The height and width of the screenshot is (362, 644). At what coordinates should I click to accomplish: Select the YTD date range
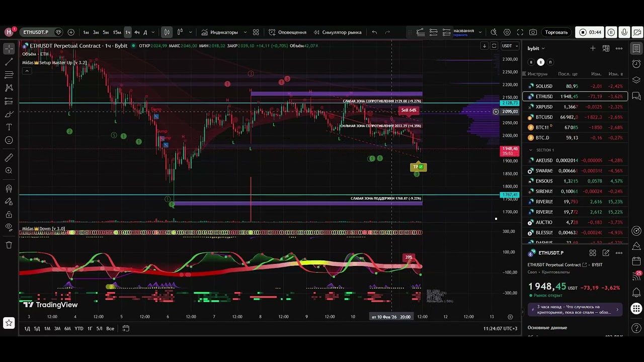[x=79, y=328]
